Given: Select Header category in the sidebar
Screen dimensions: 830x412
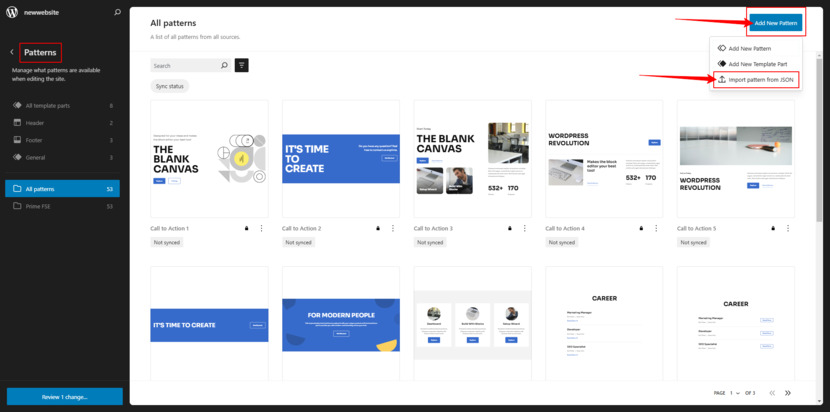Looking at the screenshot, I should click(62, 123).
